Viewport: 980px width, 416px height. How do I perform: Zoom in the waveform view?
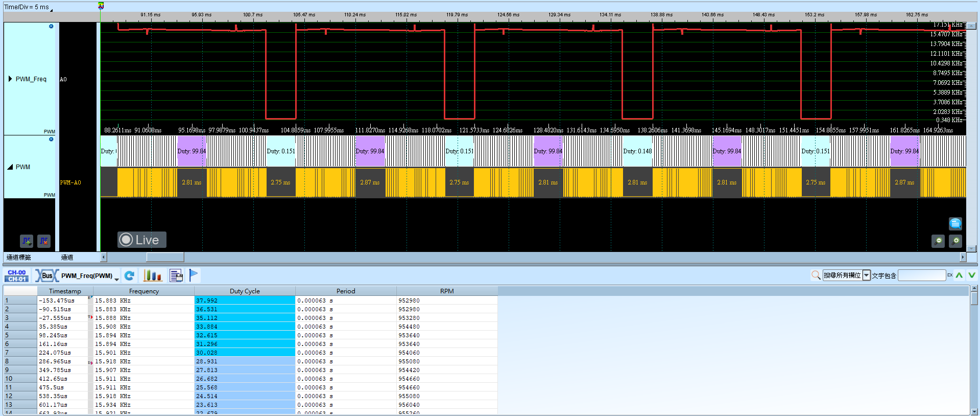(955, 241)
